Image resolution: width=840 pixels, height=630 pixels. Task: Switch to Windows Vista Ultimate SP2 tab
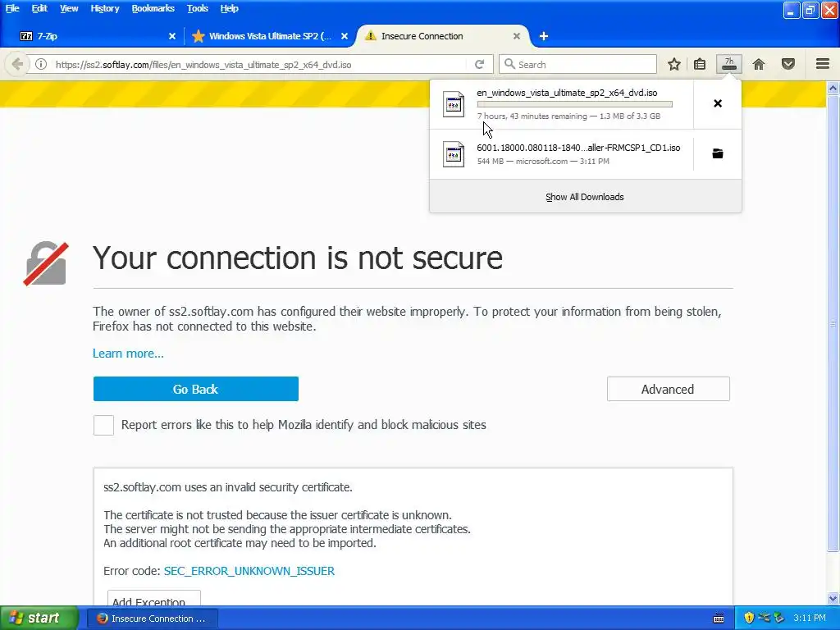(x=270, y=36)
